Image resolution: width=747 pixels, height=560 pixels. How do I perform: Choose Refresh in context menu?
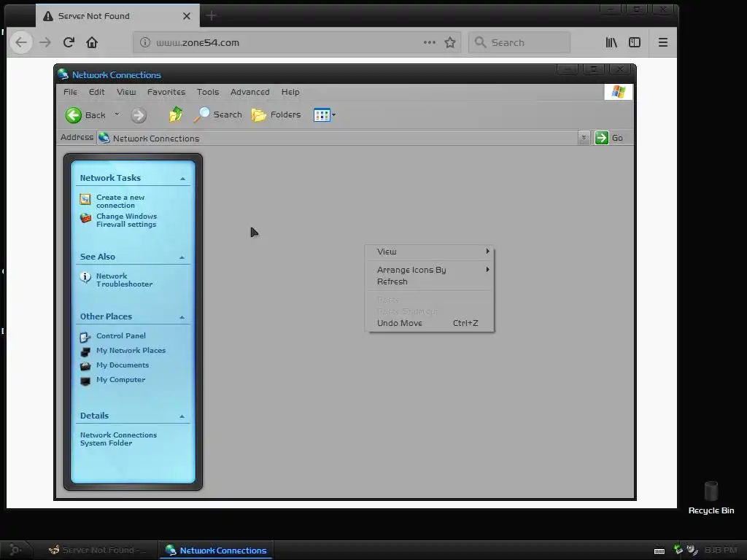[x=429, y=281]
